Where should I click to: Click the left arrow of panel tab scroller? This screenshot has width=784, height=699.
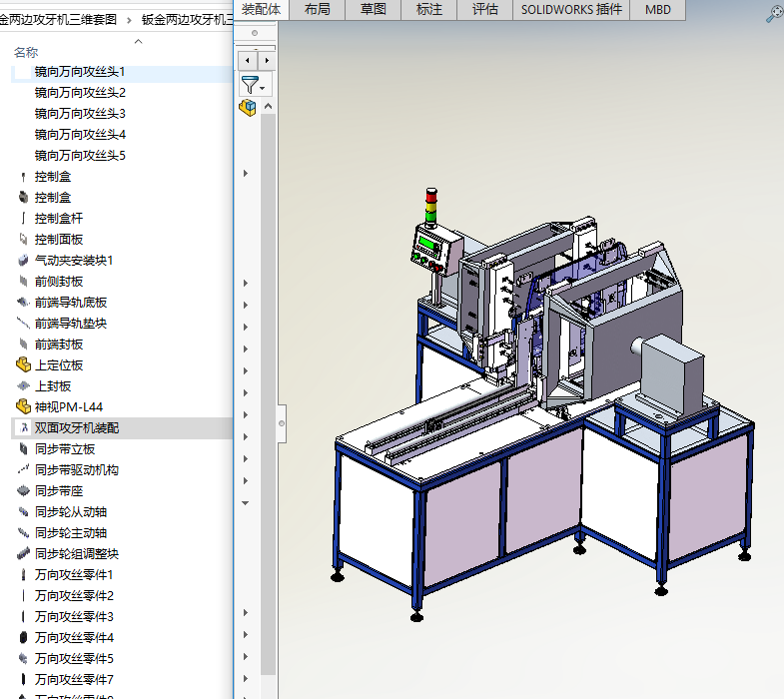click(x=249, y=60)
